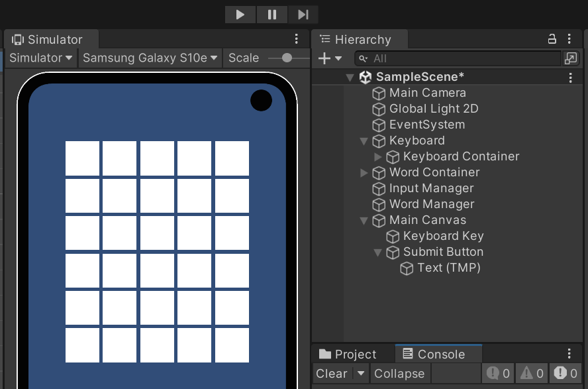Collapse the Submit Button foldout arrow
The image size is (588, 389).
pyautogui.click(x=378, y=252)
